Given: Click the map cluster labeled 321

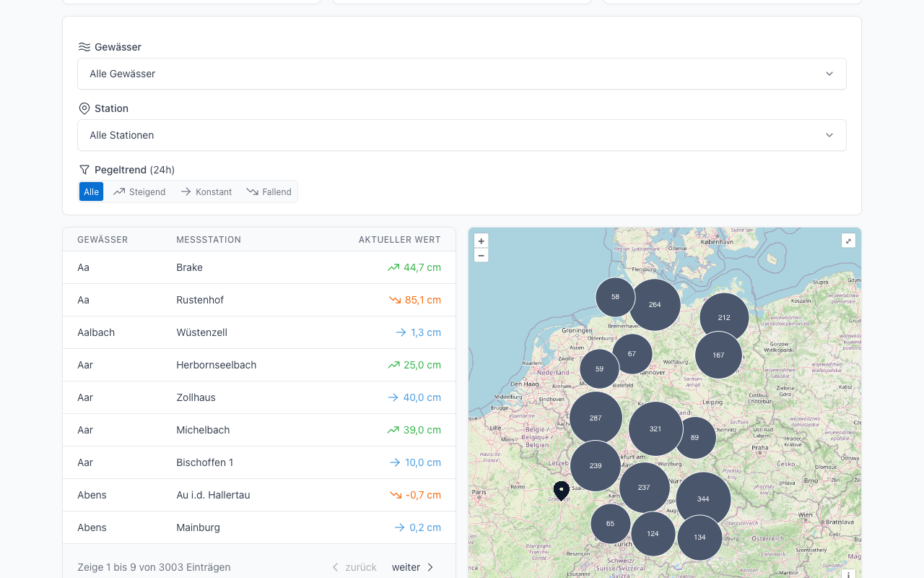Looking at the screenshot, I should coord(655,429).
